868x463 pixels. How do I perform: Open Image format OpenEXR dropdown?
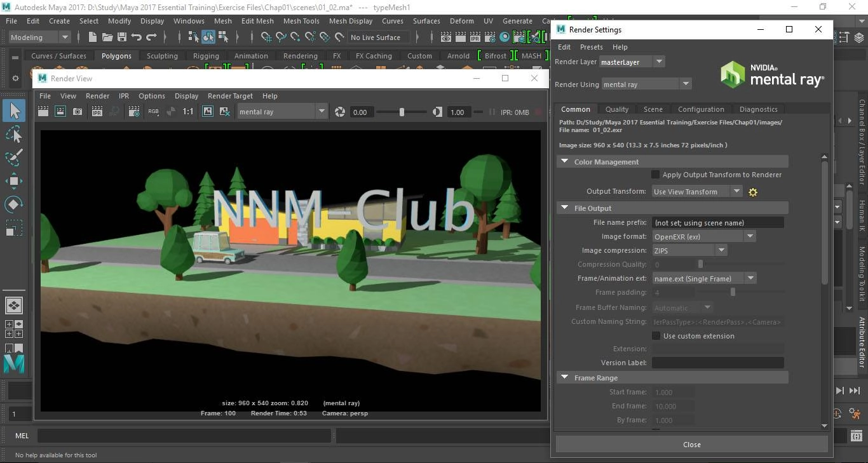coord(704,236)
